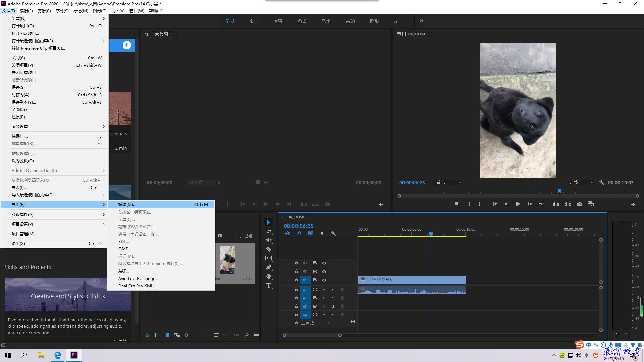Select the Type tool
The width and height of the screenshot is (644, 362).
pyautogui.click(x=269, y=285)
